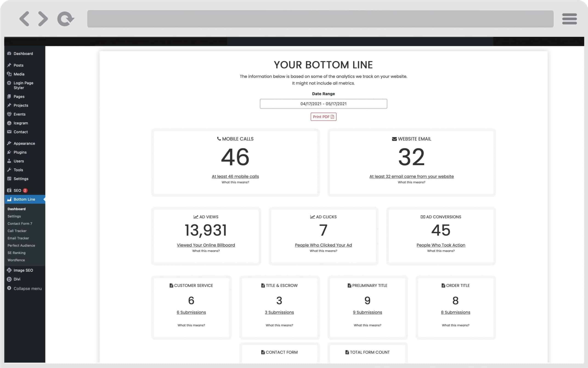Click the Icegram icon in sidebar

pyautogui.click(x=9, y=123)
